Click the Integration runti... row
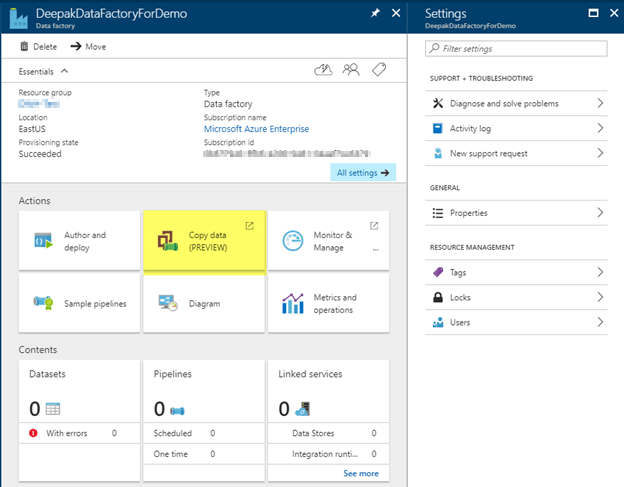Viewport: 624px width, 487px height. pyautogui.click(x=328, y=454)
